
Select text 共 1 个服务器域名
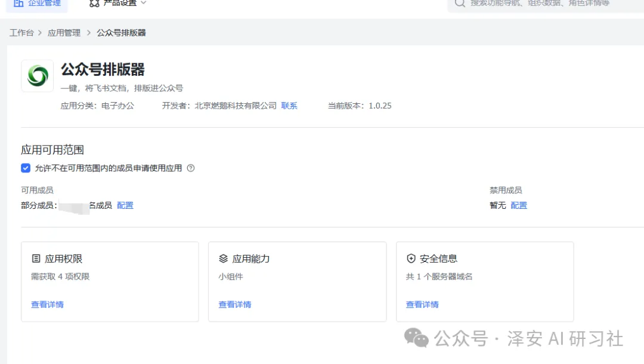(x=439, y=276)
